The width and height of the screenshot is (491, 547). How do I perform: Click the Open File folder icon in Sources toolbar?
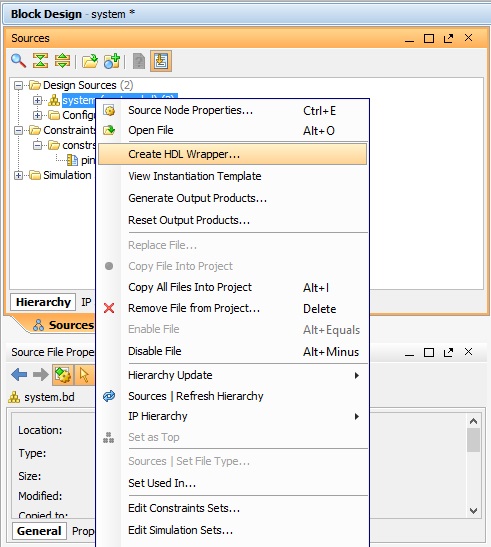[90, 61]
